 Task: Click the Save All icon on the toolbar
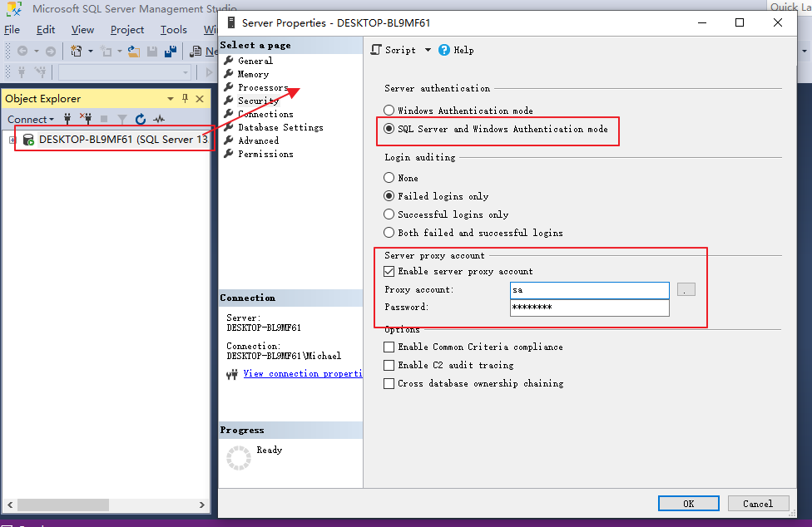coord(171,51)
